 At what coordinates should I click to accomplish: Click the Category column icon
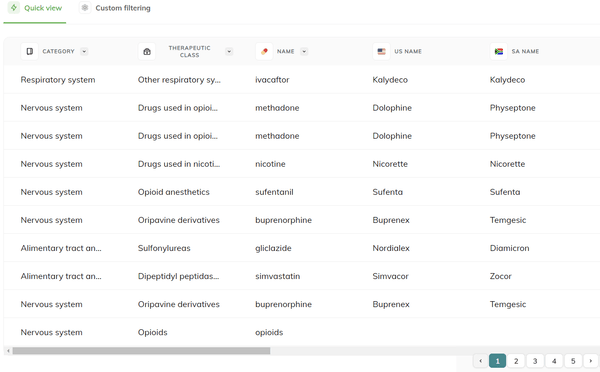coord(29,51)
